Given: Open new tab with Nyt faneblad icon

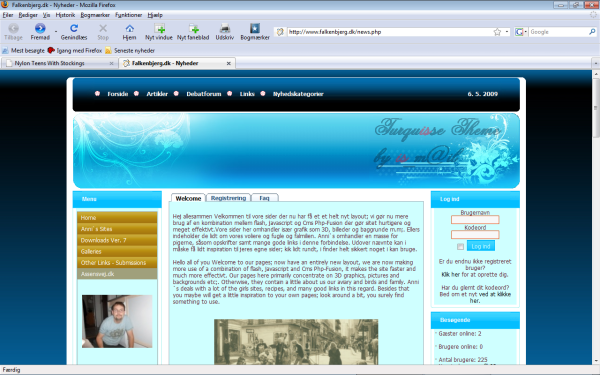Looking at the screenshot, I should click(x=193, y=28).
